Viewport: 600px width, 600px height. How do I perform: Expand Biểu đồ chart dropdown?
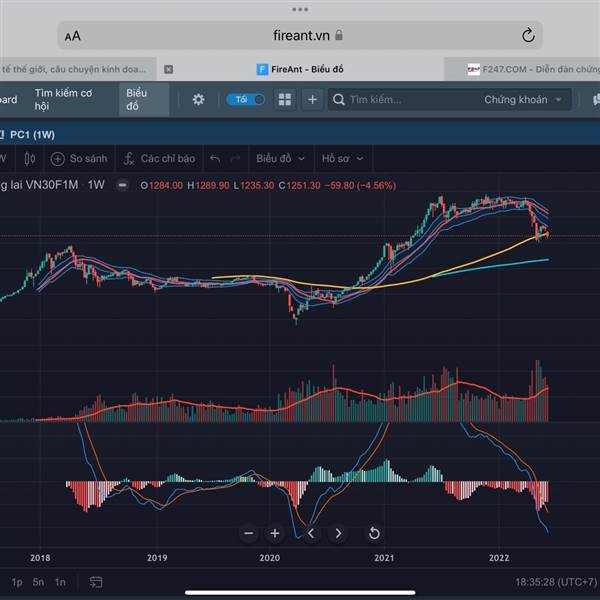280,158
